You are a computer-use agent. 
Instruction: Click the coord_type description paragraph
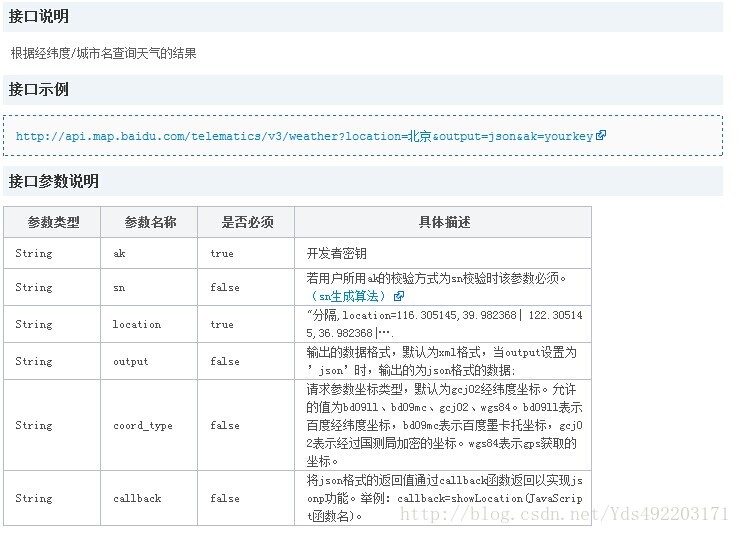coord(444,425)
